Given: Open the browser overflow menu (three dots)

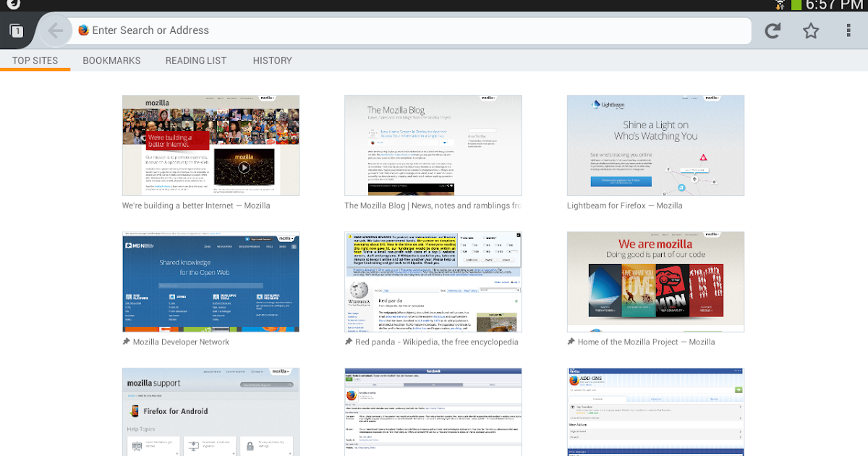Looking at the screenshot, I should coord(848,30).
